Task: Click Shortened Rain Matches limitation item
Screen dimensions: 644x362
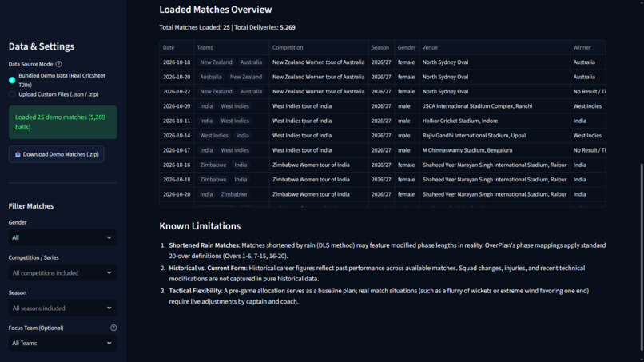Action: (x=387, y=251)
